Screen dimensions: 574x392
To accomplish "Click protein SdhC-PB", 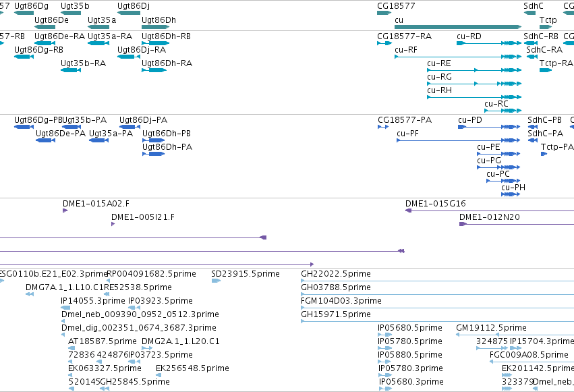I will (x=533, y=127).
